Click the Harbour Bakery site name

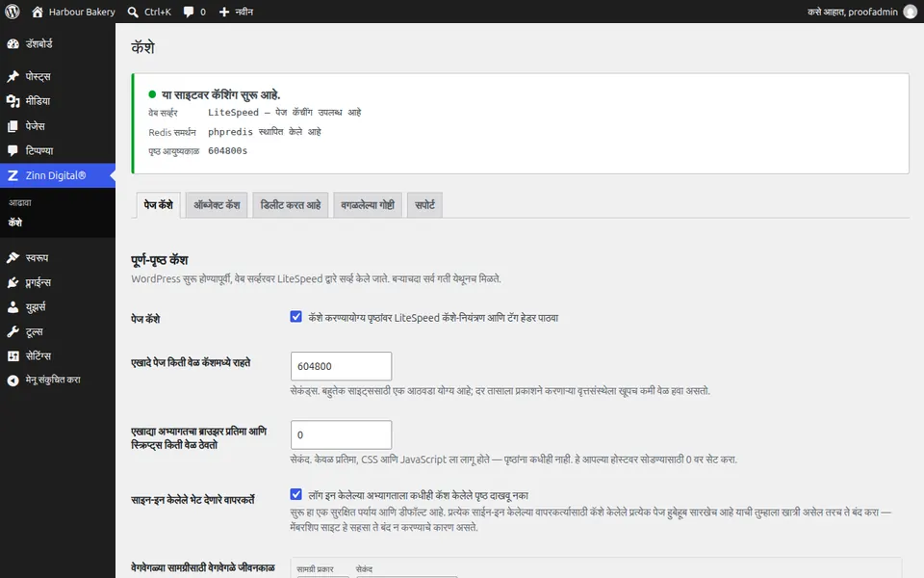coord(82,12)
